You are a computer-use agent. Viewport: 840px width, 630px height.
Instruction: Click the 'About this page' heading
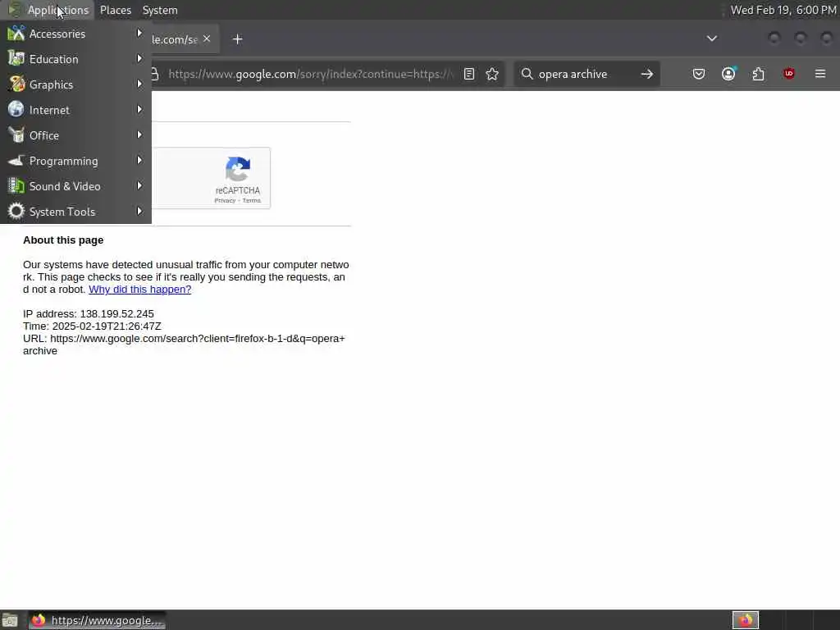pos(63,240)
